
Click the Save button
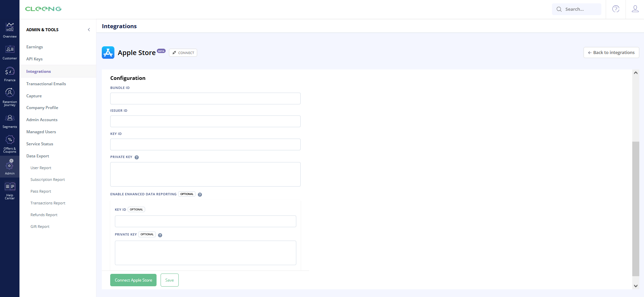[x=170, y=280]
